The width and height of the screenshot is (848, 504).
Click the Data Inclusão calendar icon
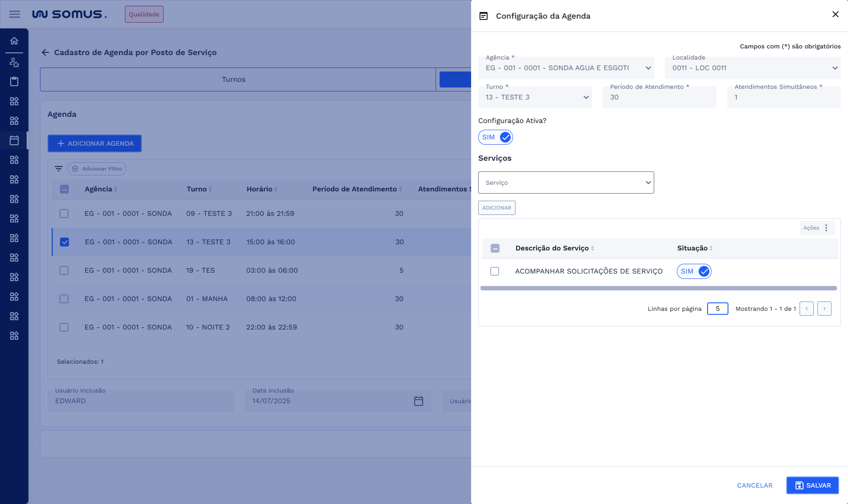(418, 401)
